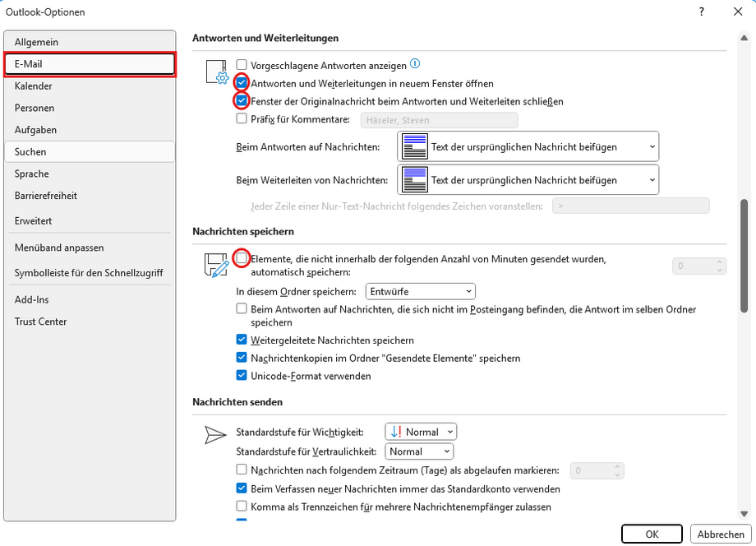This screenshot has width=756, height=546.
Task: Decrease the expiry days spinner value
Action: coord(617,474)
